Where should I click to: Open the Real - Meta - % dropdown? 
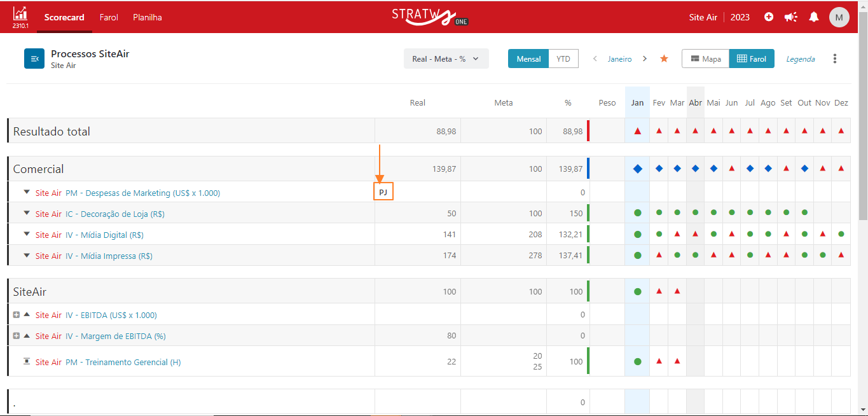pyautogui.click(x=446, y=59)
